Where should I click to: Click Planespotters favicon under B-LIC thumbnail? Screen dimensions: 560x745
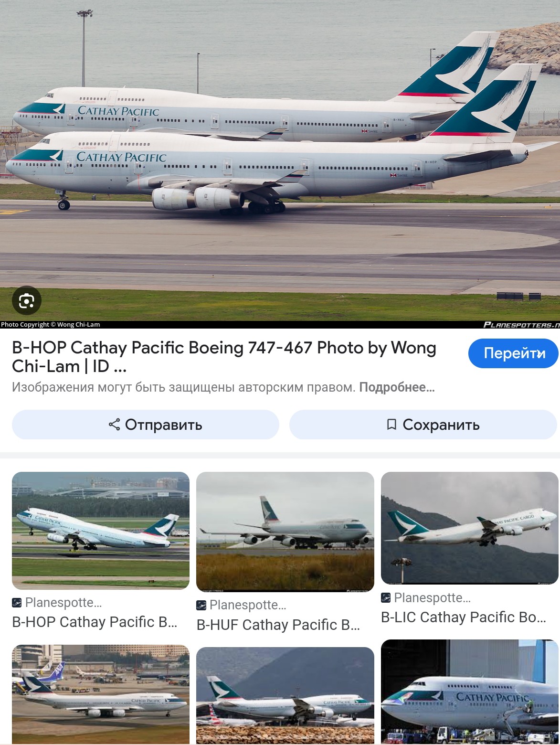386,597
